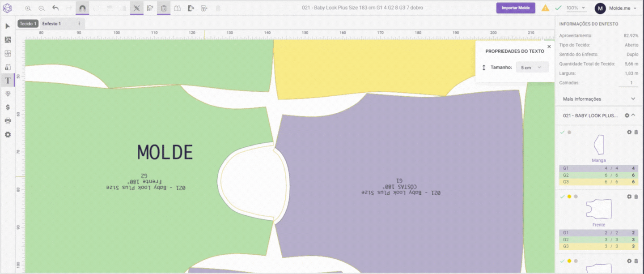644x274 pixels.
Task: Select the Enfesto 1 tab
Action: coord(51,24)
